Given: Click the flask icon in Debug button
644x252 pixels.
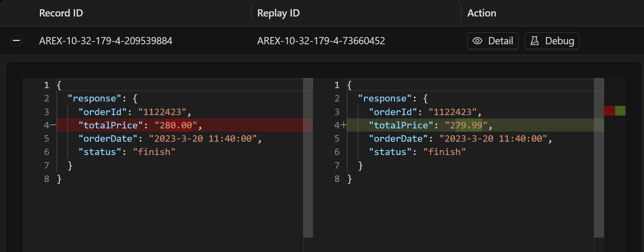Looking at the screenshot, I should 534,41.
